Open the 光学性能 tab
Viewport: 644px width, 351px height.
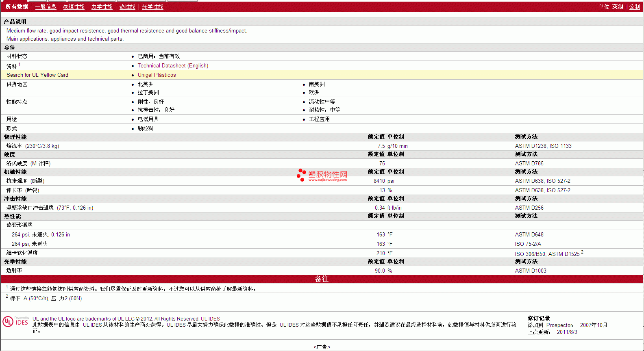pyautogui.click(x=152, y=7)
